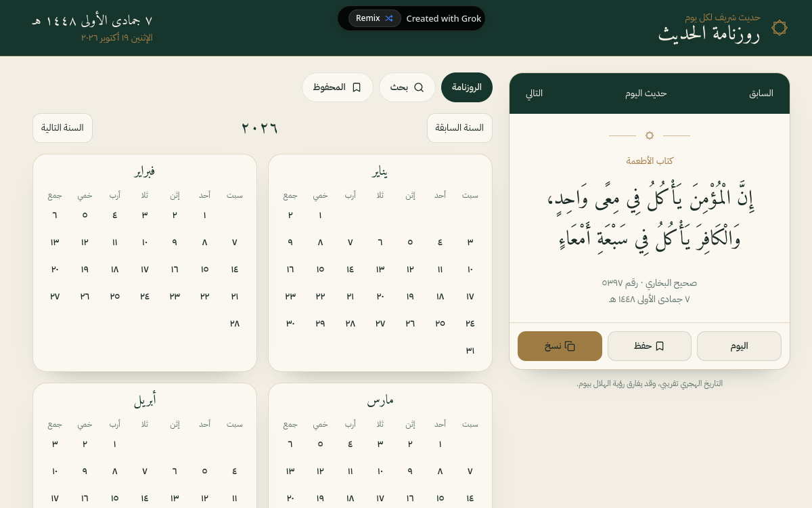This screenshot has width=812, height=508.
Task: Select day ٣ in أبريل
Action: 55,444
